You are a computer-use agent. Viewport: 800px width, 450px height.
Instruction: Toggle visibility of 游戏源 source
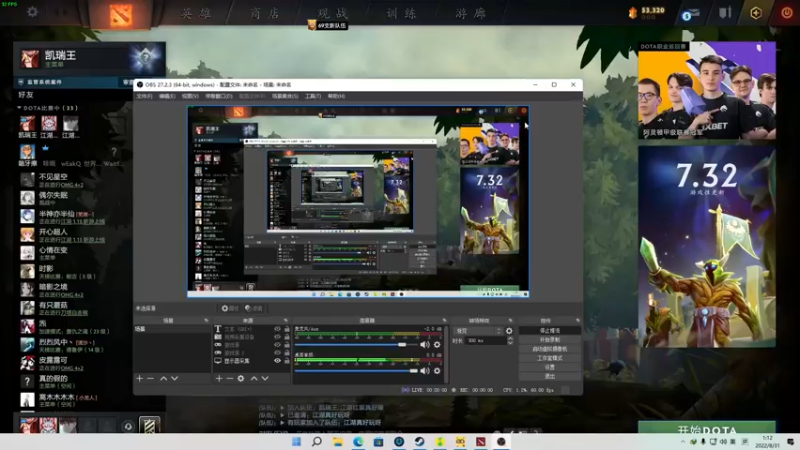click(278, 345)
